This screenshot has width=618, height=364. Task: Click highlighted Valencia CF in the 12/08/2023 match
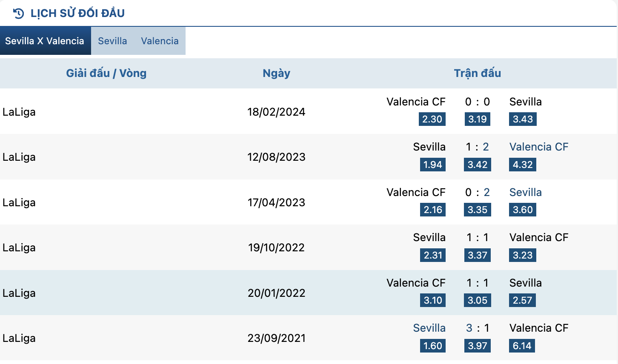tap(539, 147)
